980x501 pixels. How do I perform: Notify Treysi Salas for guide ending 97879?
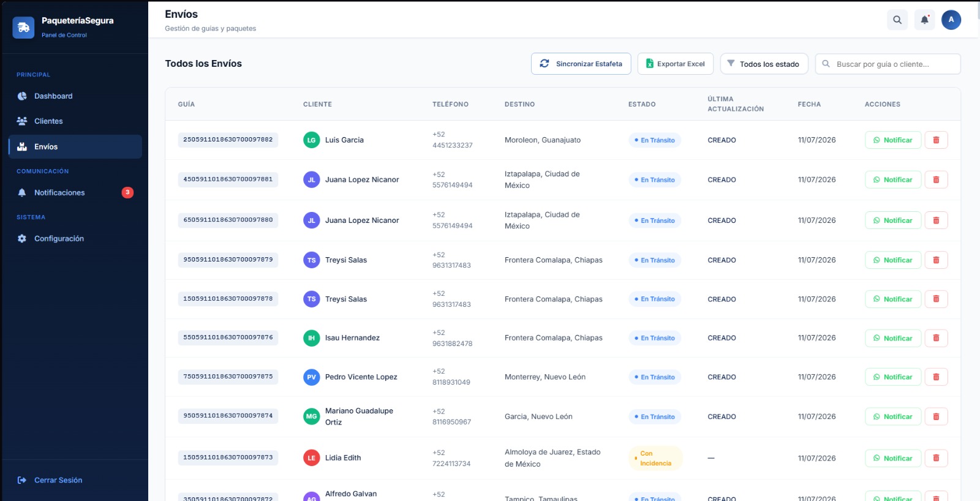coord(892,260)
